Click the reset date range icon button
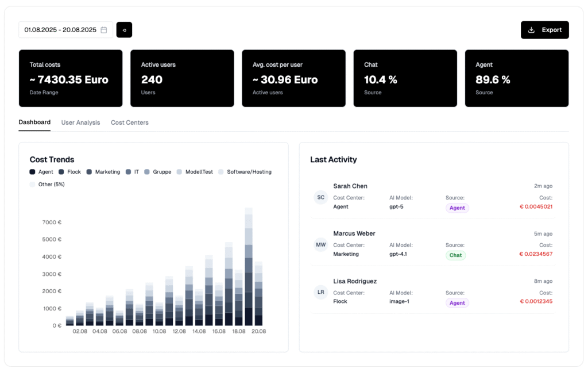The image size is (588, 372). click(124, 30)
